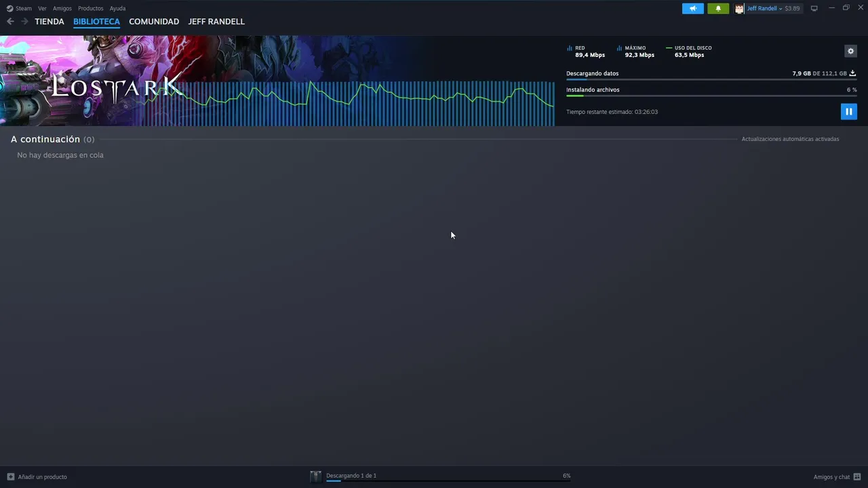The image size is (868, 488).
Task: Click the game thumbnail in the bottom status bar
Action: pyautogui.click(x=315, y=476)
